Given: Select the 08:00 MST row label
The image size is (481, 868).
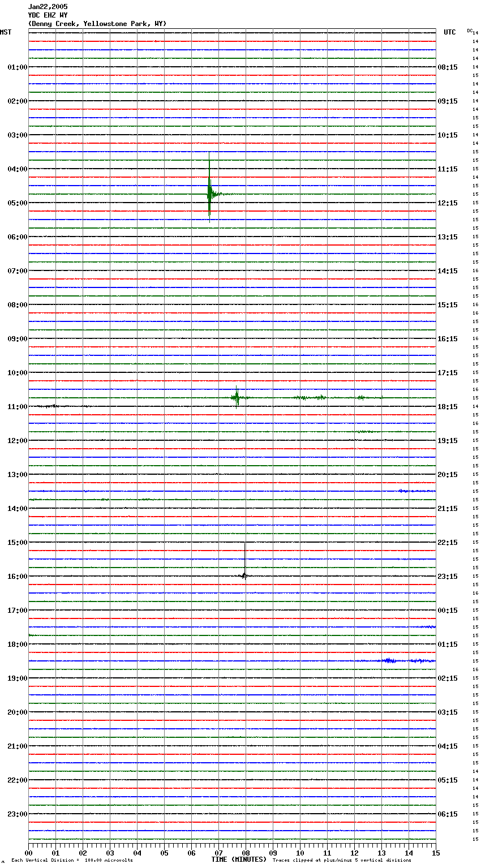Looking at the screenshot, I should (x=18, y=305).
